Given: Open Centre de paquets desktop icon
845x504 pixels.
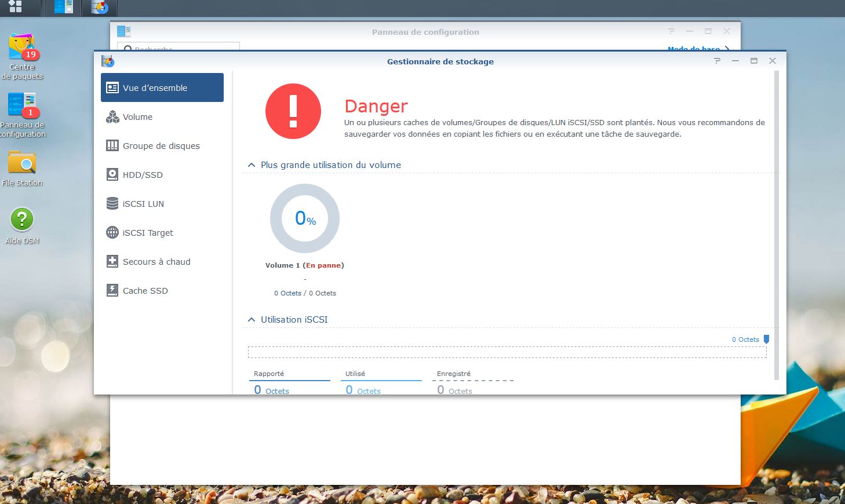Looking at the screenshot, I should click(x=22, y=49).
